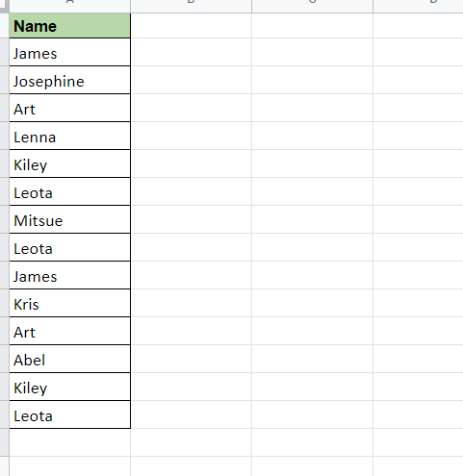Select the last Leota cell in the list
The height and width of the screenshot is (476, 463).
coord(69,414)
